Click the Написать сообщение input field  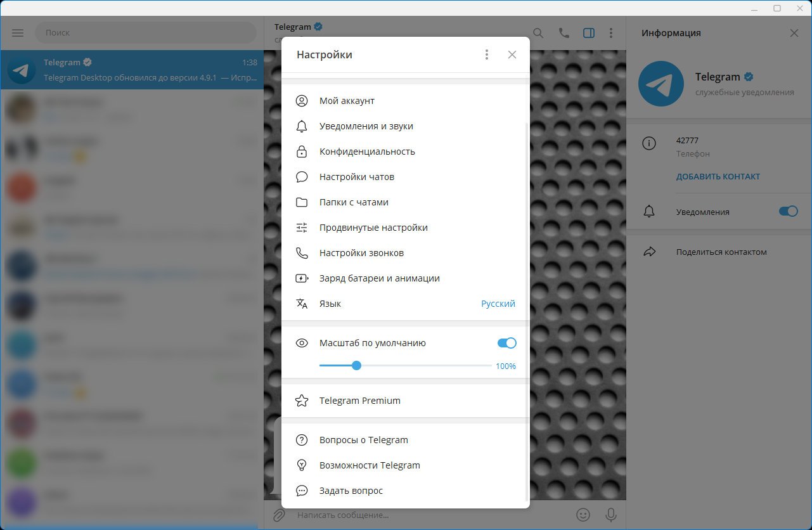[x=431, y=515]
